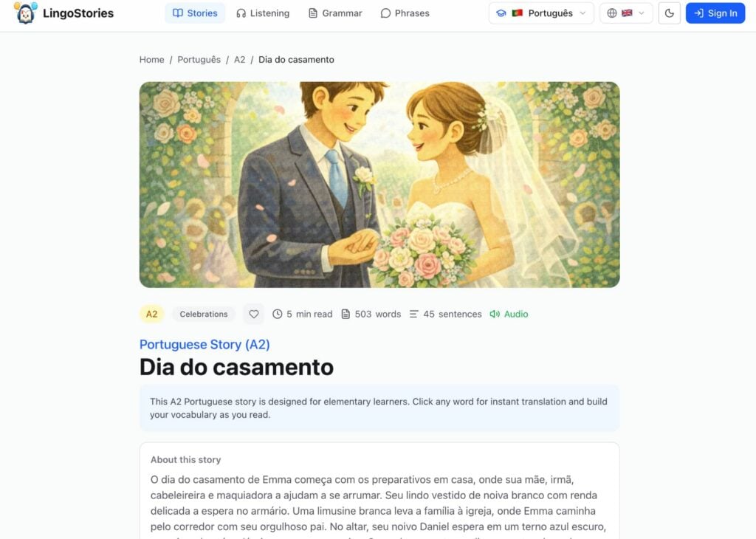Image resolution: width=756 pixels, height=539 pixels.
Task: Click the lines icon beside 45 sentences
Action: (413, 314)
